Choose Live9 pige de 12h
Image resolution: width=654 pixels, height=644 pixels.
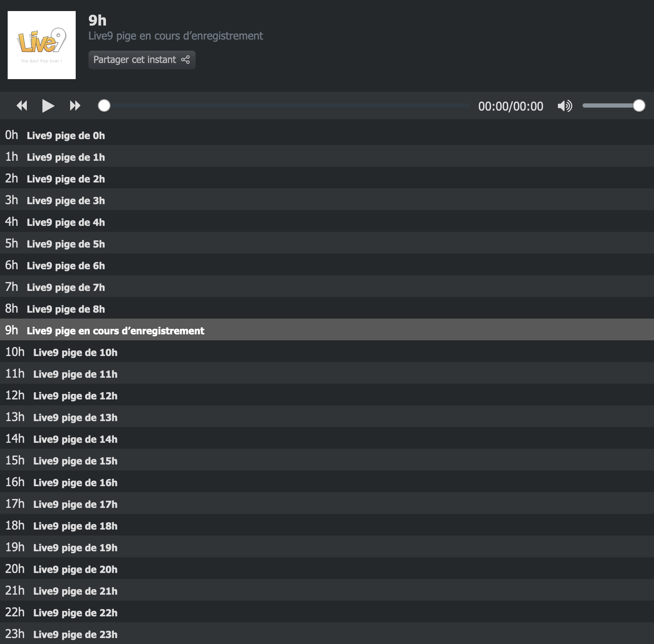click(x=327, y=395)
